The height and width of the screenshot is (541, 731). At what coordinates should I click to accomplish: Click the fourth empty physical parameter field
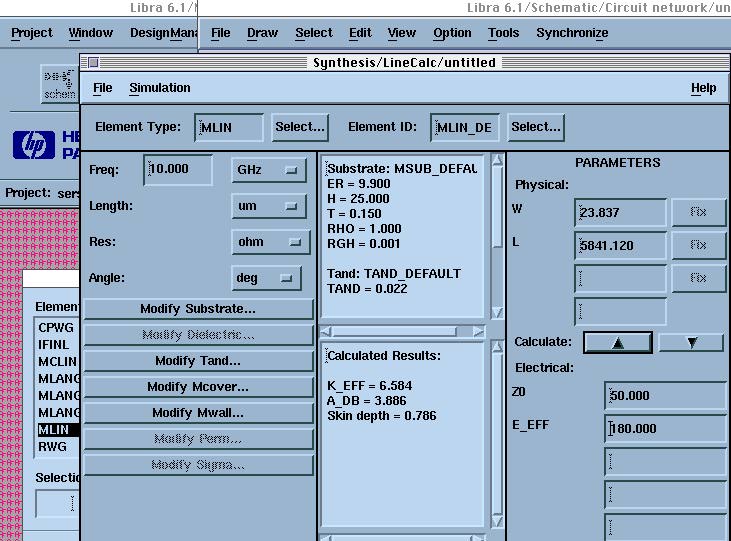tap(621, 312)
